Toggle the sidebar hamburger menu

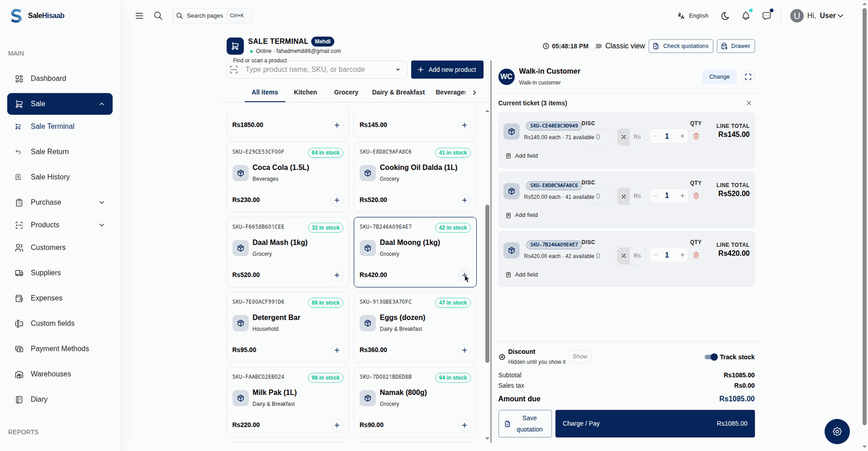click(139, 16)
